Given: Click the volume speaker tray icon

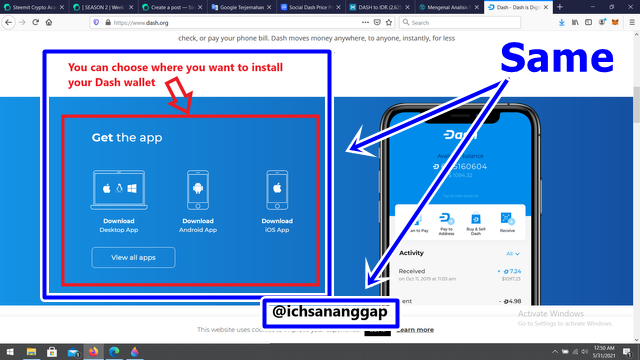Looking at the screenshot, I should (585, 352).
